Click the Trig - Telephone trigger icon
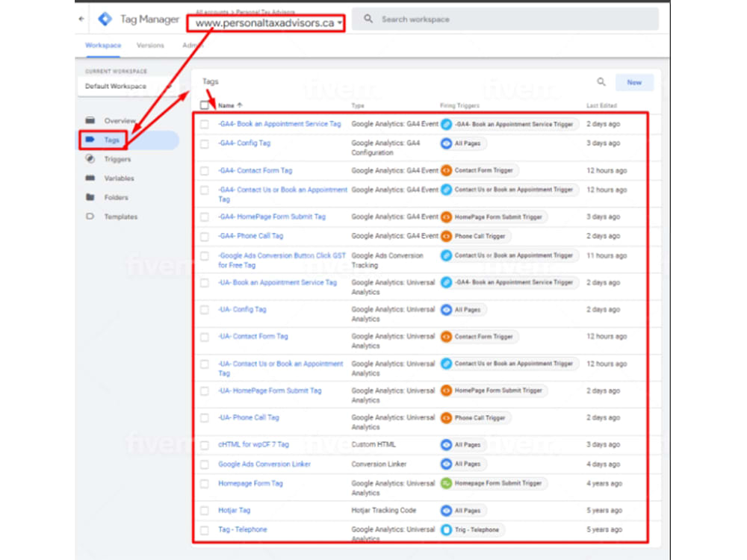This screenshot has height=560, width=747. (x=446, y=529)
